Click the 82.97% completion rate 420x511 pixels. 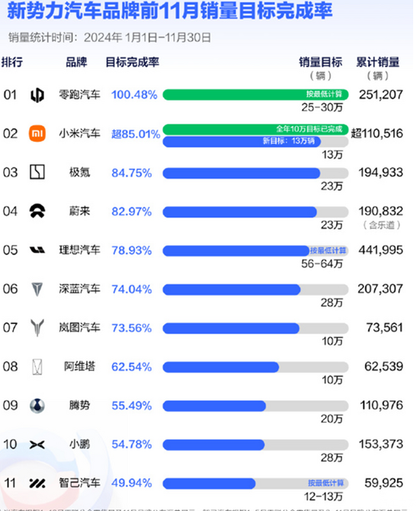tap(132, 212)
